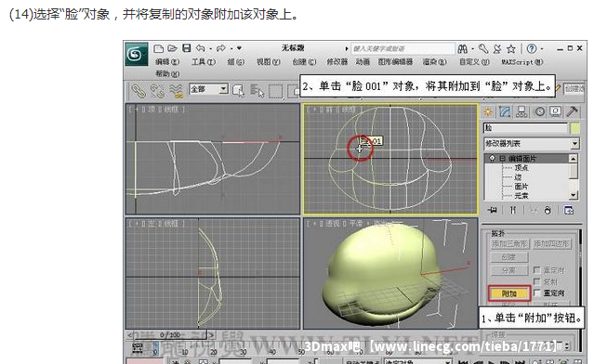Open the 创建(C) menu

click(x=304, y=61)
